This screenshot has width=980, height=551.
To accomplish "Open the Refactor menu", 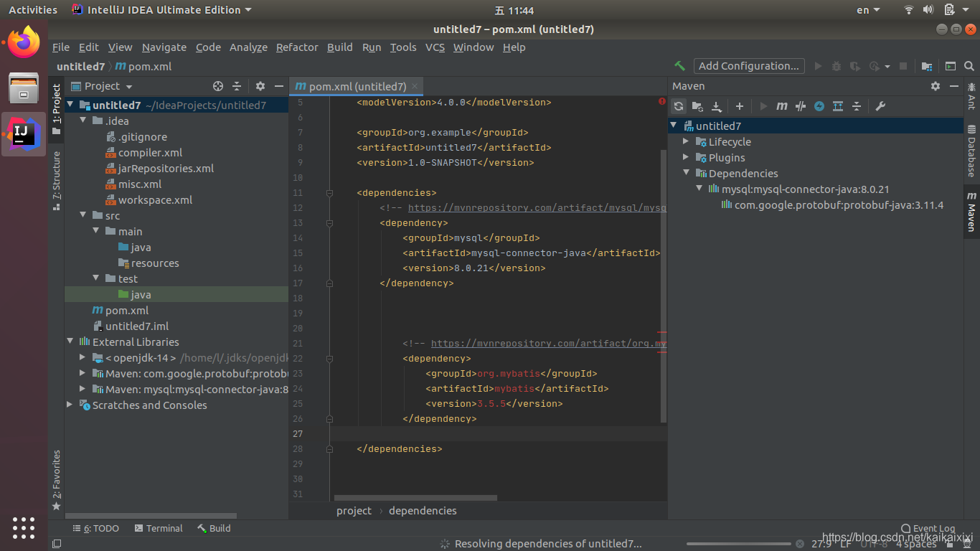I will pos(297,47).
